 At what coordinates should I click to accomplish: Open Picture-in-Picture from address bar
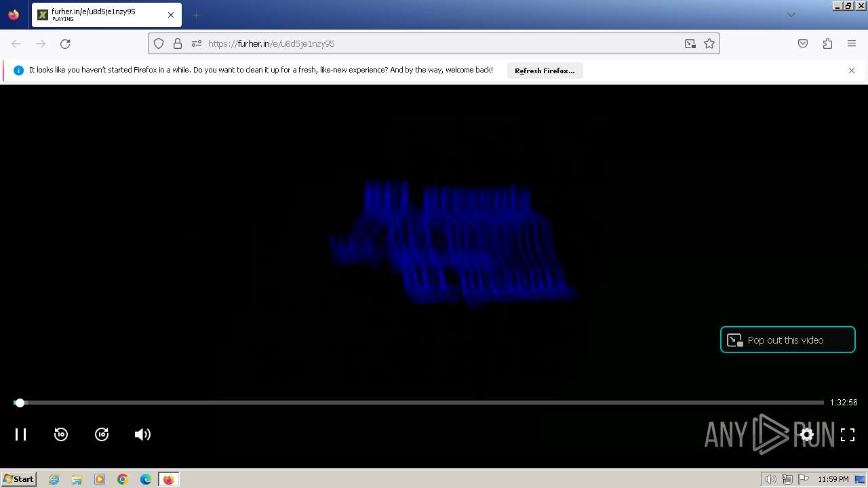tap(690, 43)
